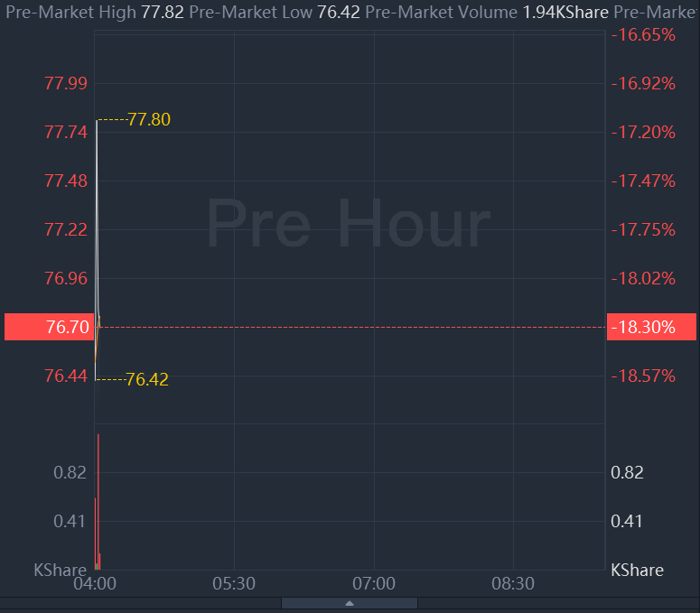Click the -18.30% change tag
The height and width of the screenshot is (613, 700).
pyautogui.click(x=652, y=327)
